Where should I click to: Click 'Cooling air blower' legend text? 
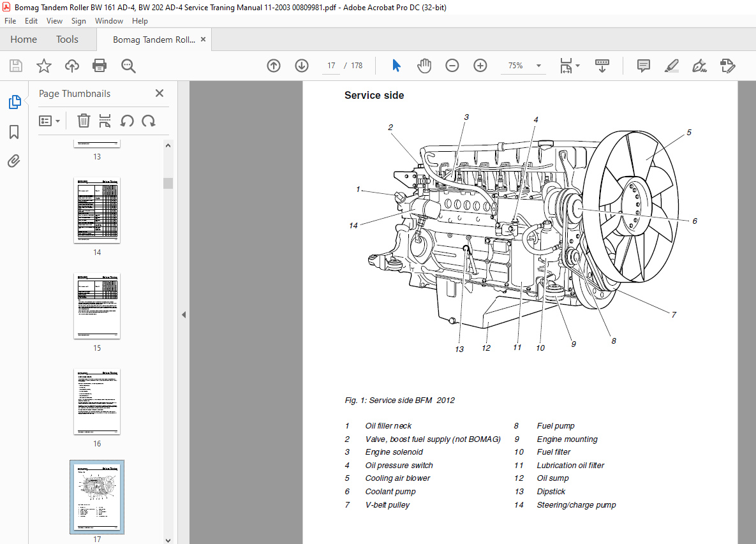pos(397,478)
